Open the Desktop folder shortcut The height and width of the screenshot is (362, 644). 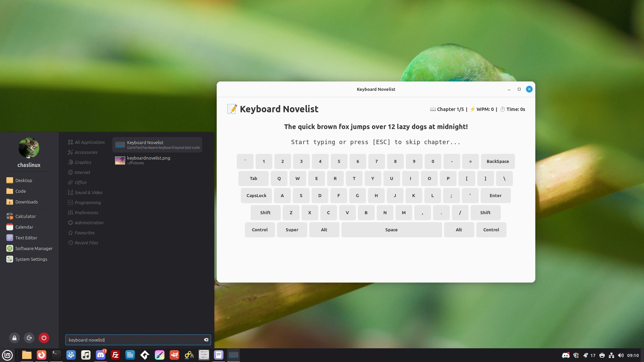19,180
